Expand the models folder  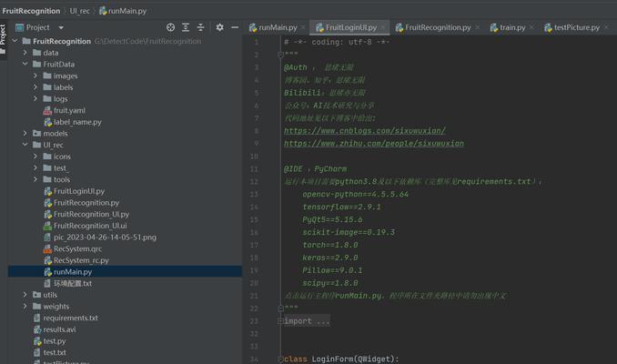pos(25,133)
